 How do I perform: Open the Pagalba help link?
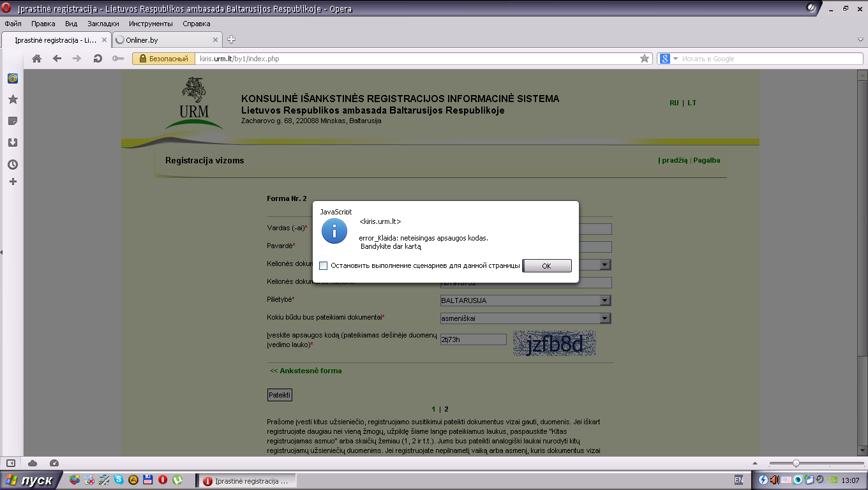[x=707, y=160]
